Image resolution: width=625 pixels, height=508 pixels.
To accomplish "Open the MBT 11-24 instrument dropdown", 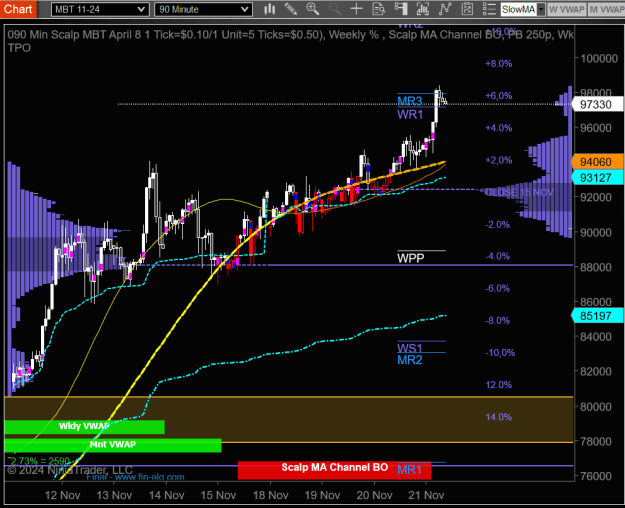I will coord(100,9).
